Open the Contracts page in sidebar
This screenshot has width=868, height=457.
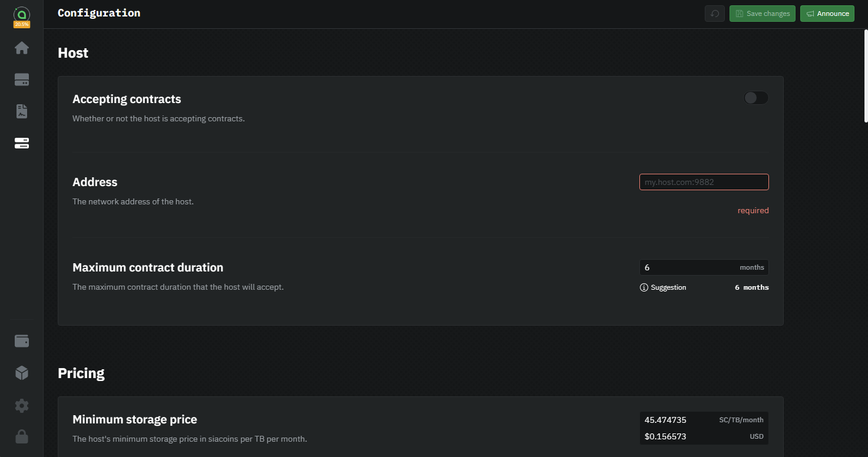(x=22, y=111)
